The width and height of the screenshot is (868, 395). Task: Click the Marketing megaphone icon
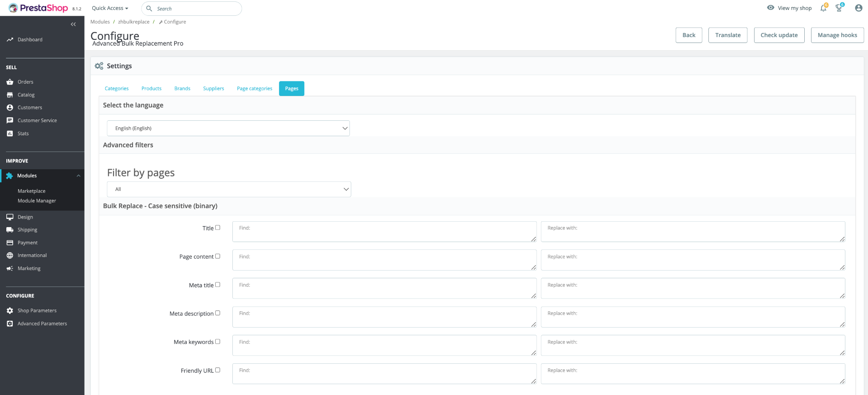pyautogui.click(x=10, y=268)
